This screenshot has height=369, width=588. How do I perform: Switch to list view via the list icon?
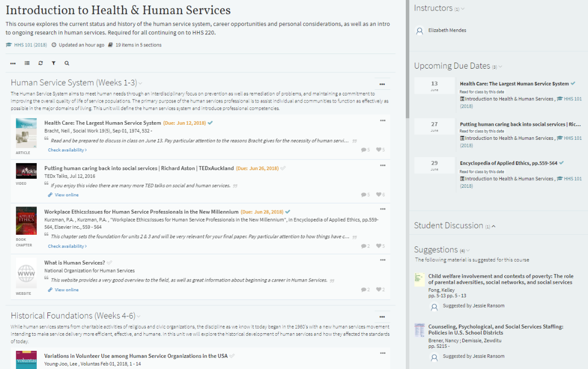(x=27, y=63)
